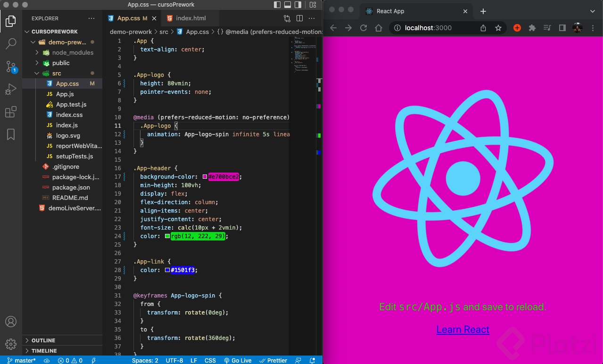This screenshot has height=364, width=603.
Task: Go forward in the browser
Action: pos(348,28)
